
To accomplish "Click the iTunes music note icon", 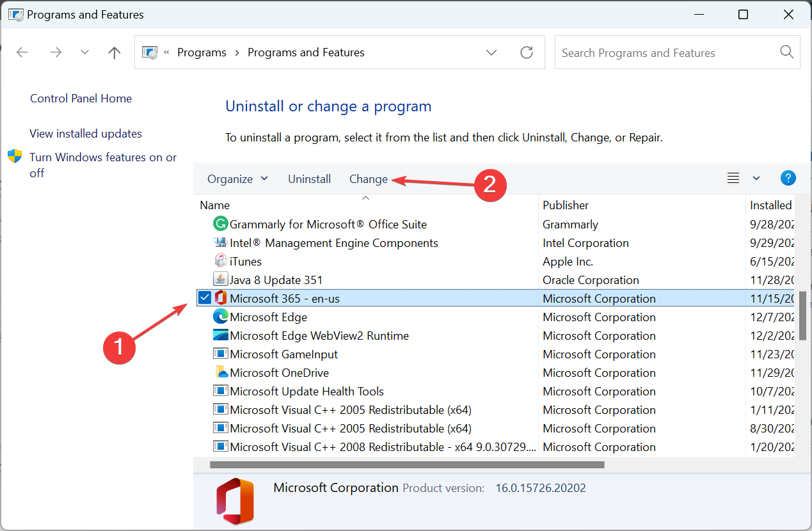I will [220, 261].
